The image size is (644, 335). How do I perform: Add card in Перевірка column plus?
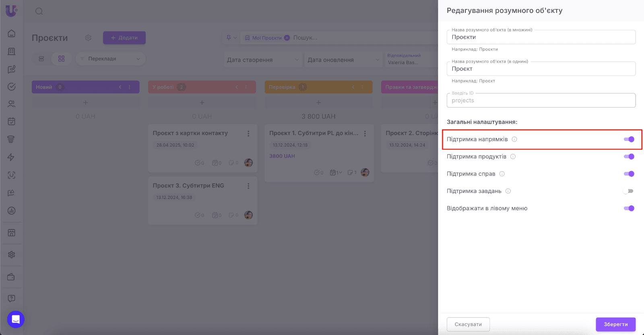[318, 103]
